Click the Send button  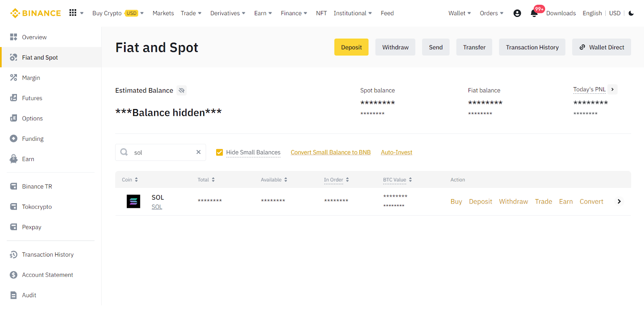(x=436, y=47)
